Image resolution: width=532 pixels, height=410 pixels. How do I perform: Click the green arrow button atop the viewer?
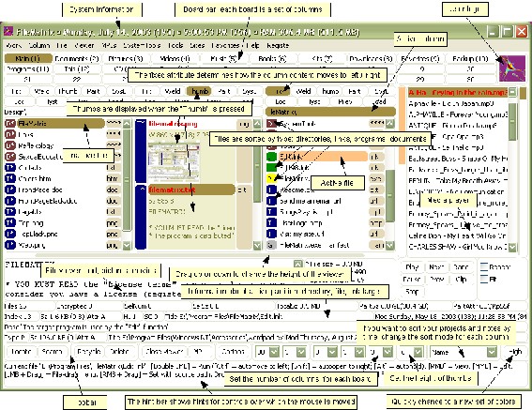click(x=297, y=264)
